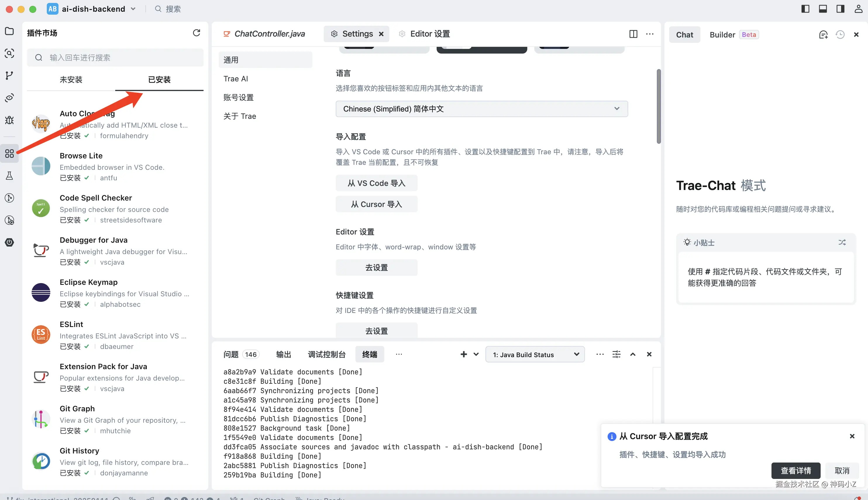
Task: Toggle the bottom panel layout
Action: [x=823, y=9]
